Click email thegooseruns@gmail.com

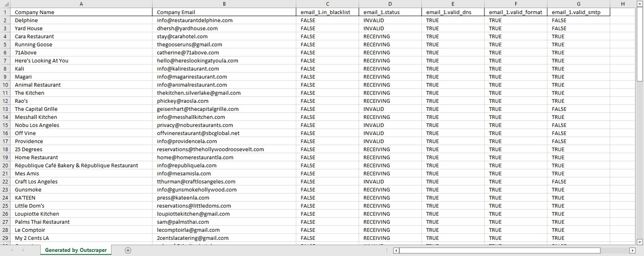(189, 44)
